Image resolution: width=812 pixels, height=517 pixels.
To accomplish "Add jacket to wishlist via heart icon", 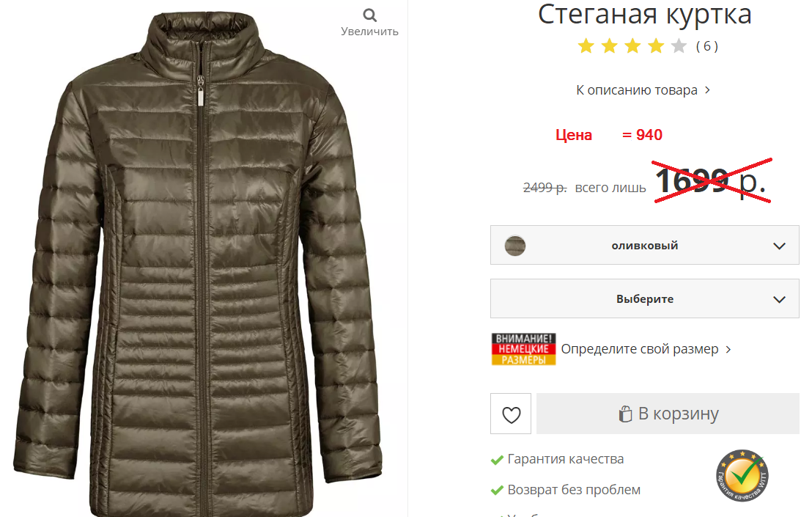I will [x=511, y=414].
